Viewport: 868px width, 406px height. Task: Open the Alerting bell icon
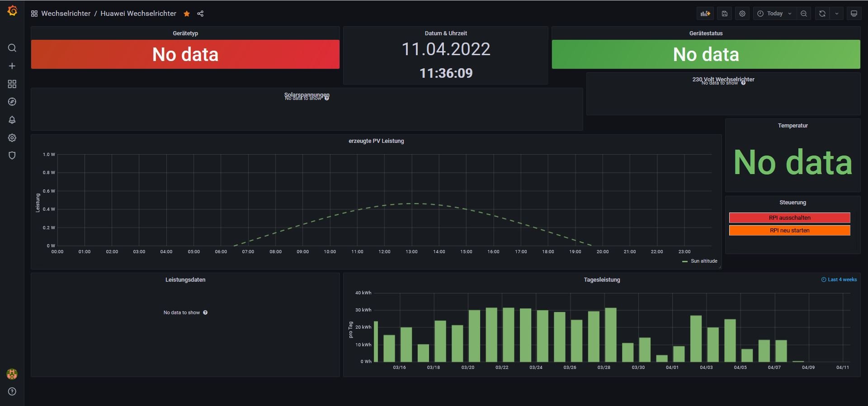[x=12, y=120]
